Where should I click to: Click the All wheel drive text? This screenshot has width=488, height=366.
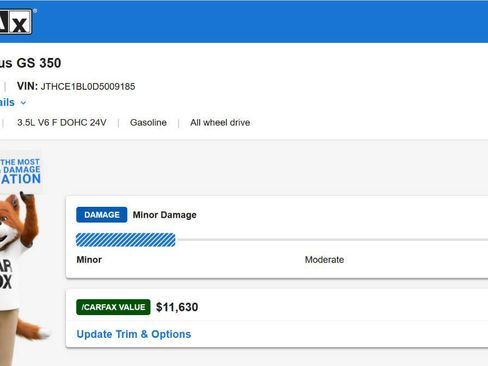[x=220, y=123]
